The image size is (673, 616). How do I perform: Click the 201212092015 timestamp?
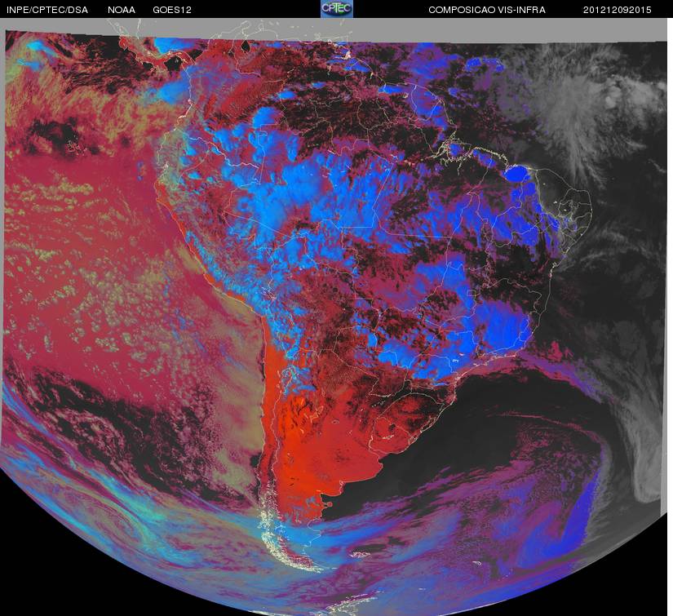tap(617, 10)
